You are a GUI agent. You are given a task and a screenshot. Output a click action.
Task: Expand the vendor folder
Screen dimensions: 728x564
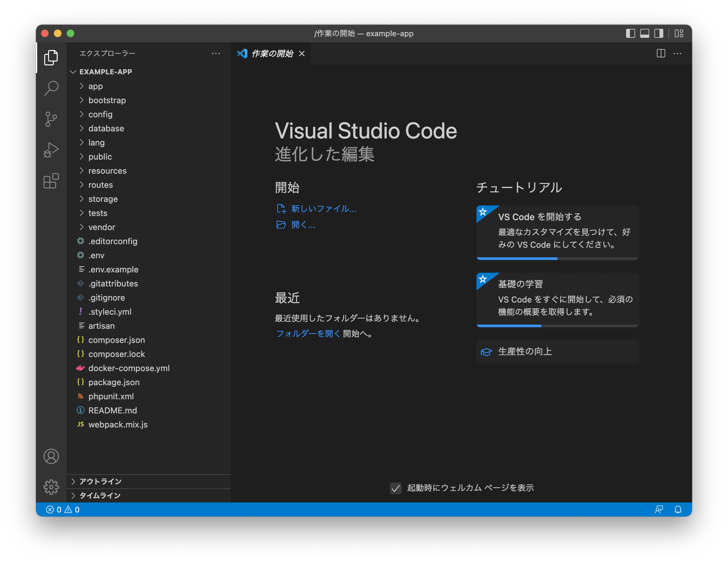coord(149,227)
